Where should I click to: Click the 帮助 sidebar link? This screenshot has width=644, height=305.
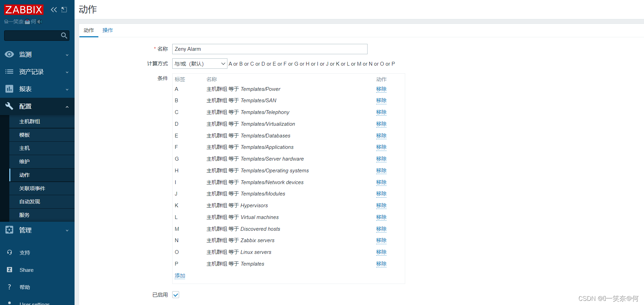pyautogui.click(x=25, y=287)
